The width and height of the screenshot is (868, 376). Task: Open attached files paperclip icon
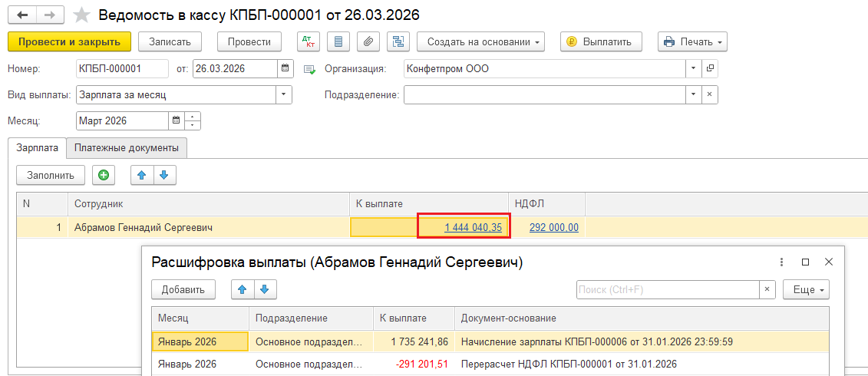(368, 41)
